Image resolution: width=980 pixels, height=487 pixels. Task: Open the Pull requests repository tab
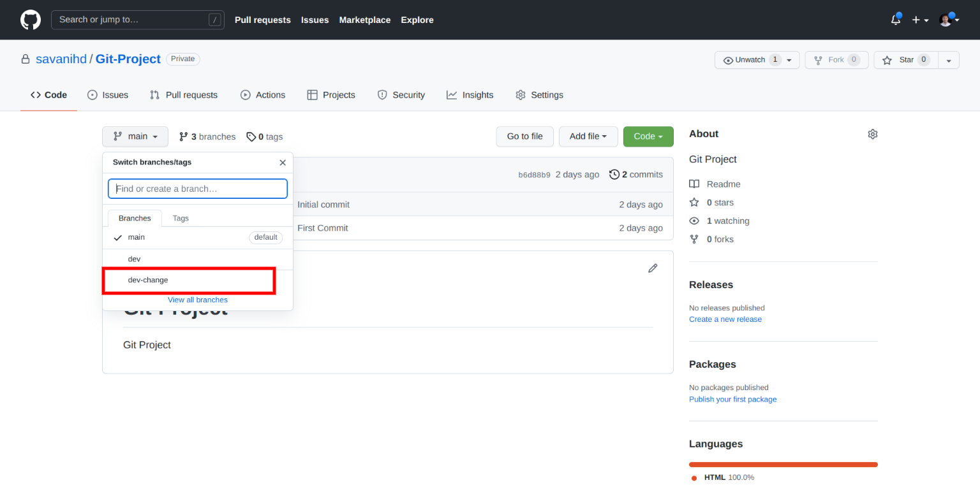pos(184,94)
